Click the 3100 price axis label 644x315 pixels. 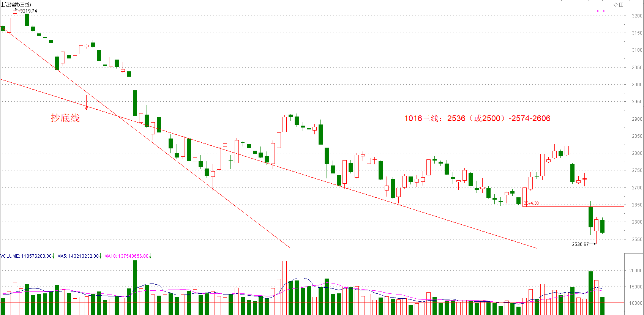pos(637,50)
